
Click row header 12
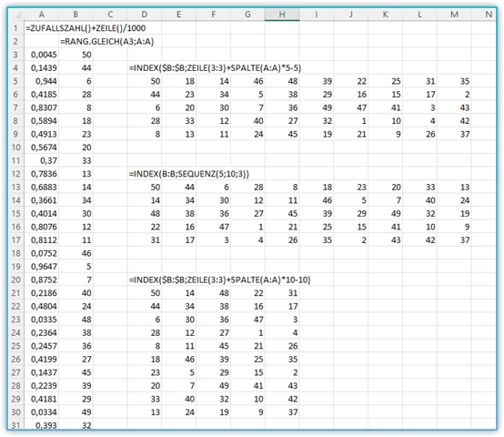[x=15, y=174]
